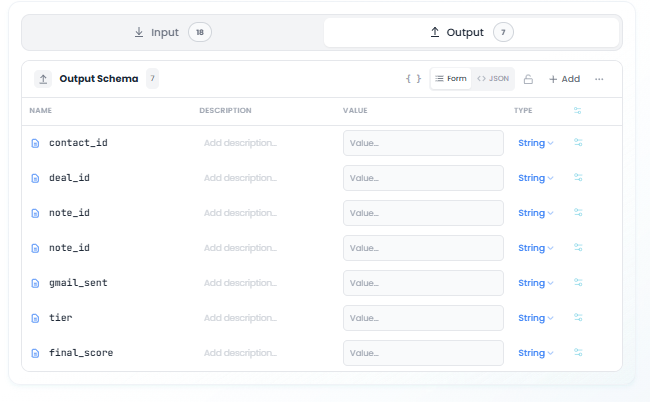Open settings icon for gmail_sent row
Screen dimensions: 650x402
[578, 282]
